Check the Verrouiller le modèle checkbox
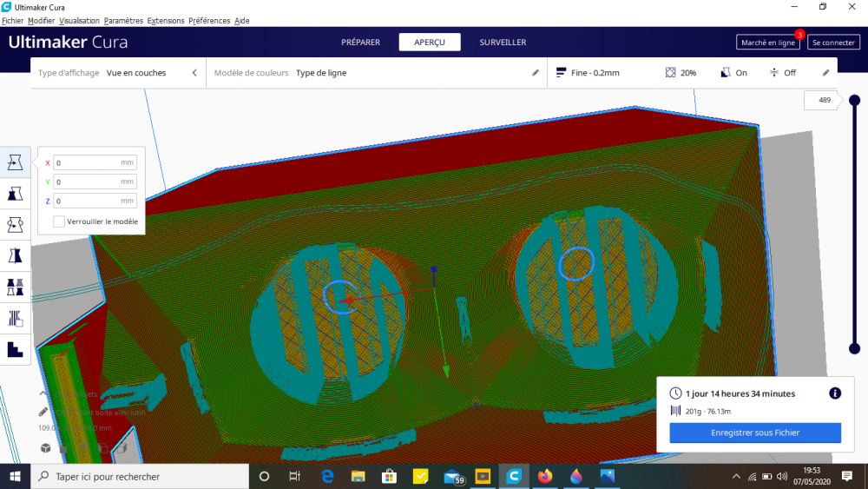Viewport: 868px width, 489px height. (x=59, y=221)
